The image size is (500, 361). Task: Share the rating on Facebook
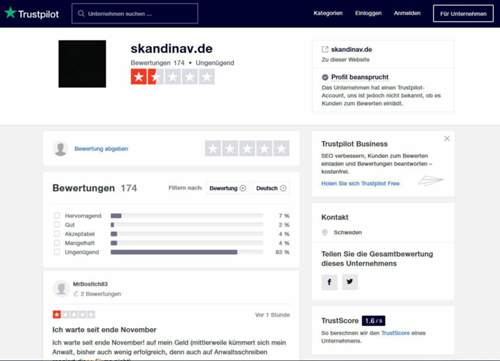pos(329,282)
